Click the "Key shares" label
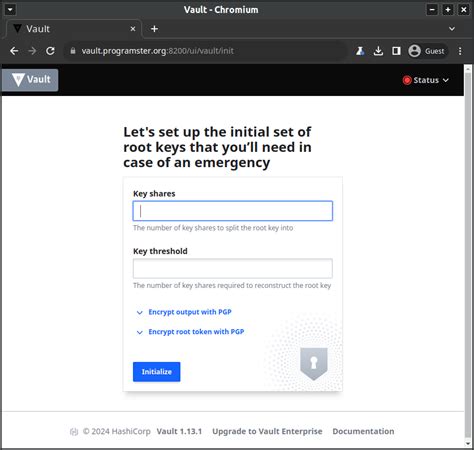The height and width of the screenshot is (450, 474). click(154, 194)
